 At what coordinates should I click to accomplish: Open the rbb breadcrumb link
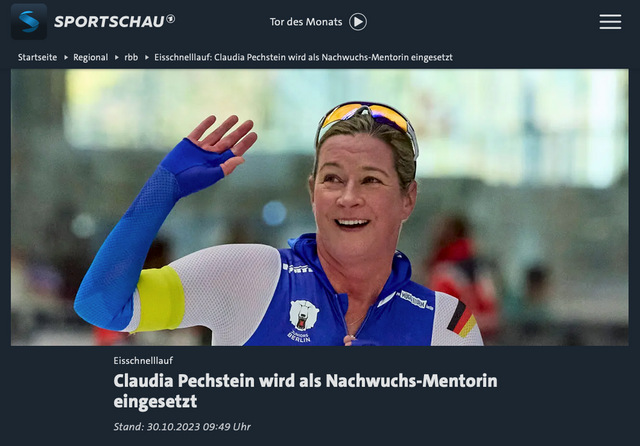(x=131, y=57)
